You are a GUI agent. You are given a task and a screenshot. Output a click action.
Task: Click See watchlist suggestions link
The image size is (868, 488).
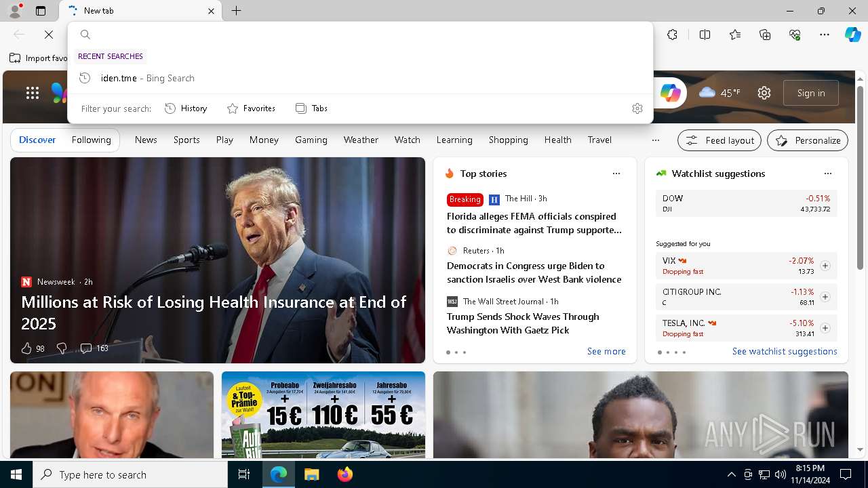[x=785, y=351]
